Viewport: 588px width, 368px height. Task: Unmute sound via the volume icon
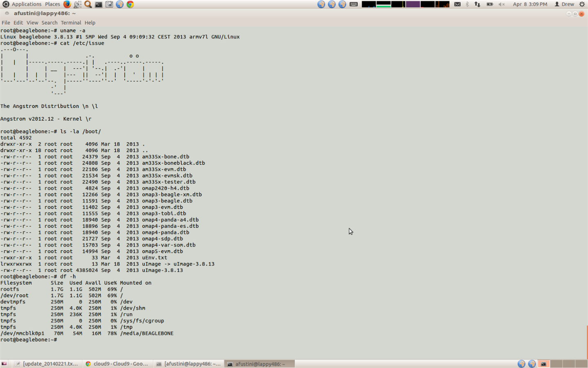[x=501, y=4]
